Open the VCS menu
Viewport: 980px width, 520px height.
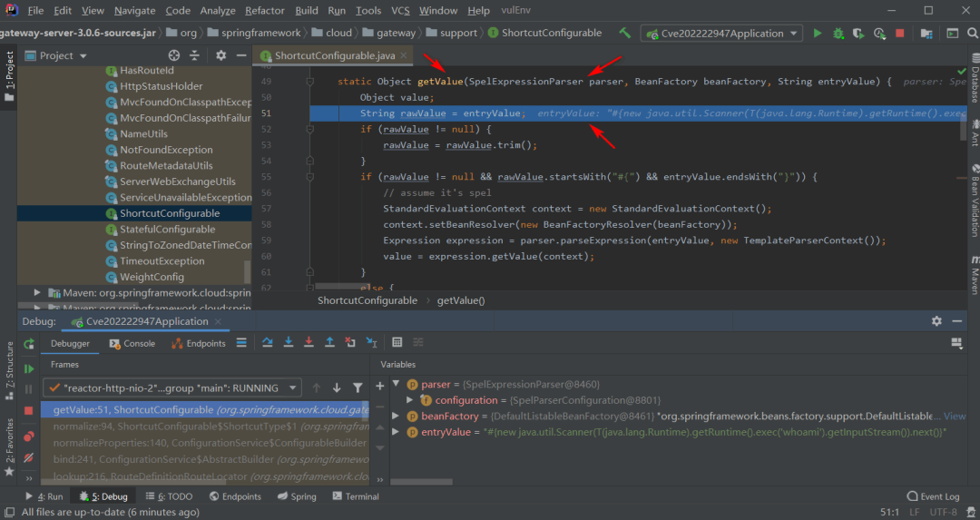pyautogui.click(x=400, y=11)
